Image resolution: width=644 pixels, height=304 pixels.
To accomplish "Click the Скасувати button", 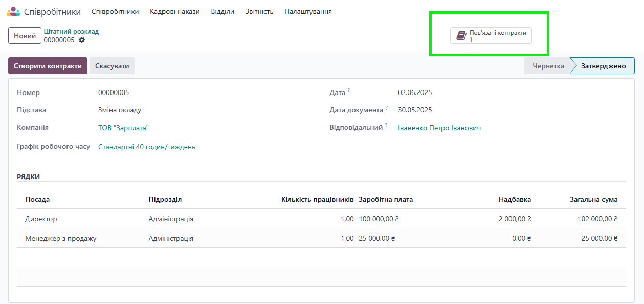I will tap(112, 66).
